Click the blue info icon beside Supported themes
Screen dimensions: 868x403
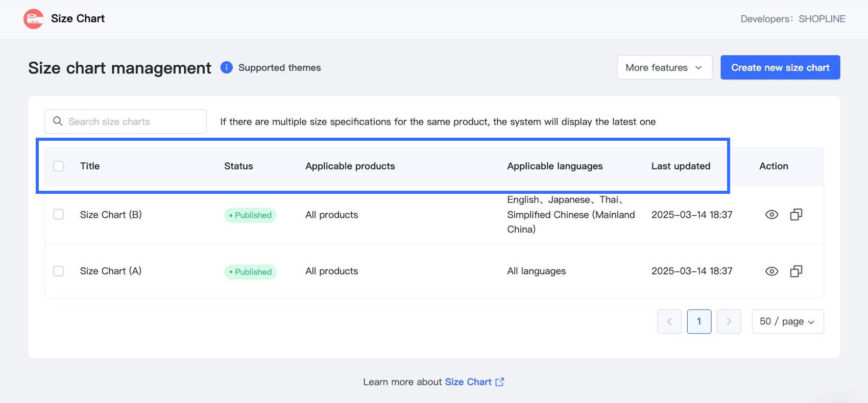(226, 67)
